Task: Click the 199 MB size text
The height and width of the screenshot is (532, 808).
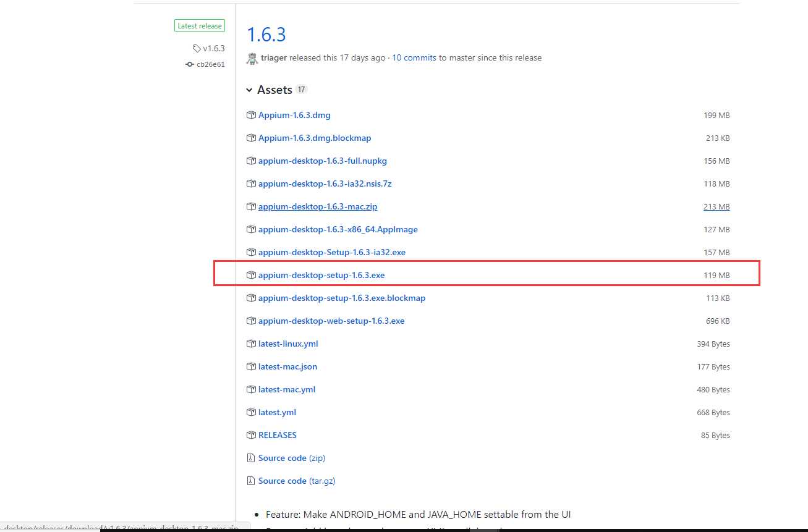Action: tap(717, 116)
